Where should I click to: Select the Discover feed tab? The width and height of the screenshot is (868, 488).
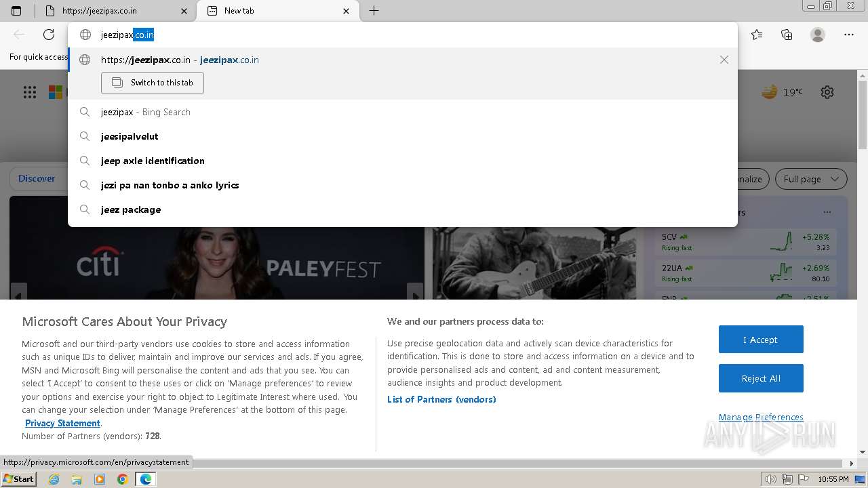coord(37,179)
